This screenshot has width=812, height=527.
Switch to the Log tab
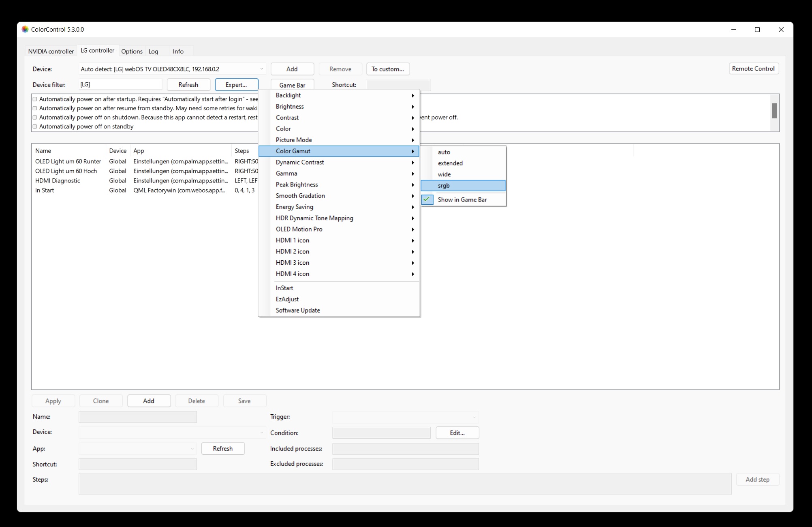[x=153, y=51]
